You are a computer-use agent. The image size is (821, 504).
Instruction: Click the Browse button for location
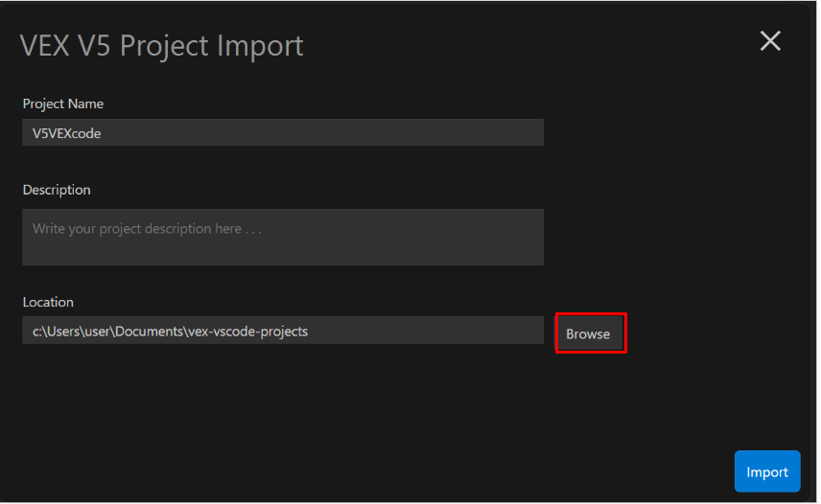[x=588, y=333]
